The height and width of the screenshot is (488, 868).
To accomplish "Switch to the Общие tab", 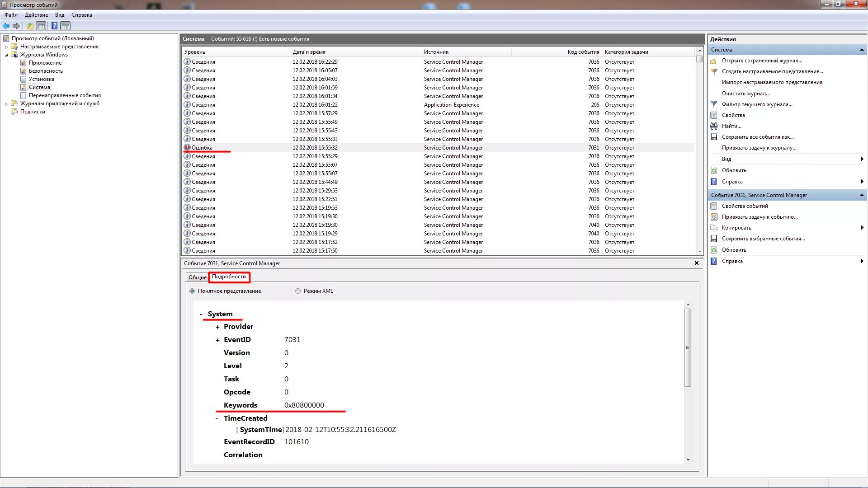I will click(197, 277).
